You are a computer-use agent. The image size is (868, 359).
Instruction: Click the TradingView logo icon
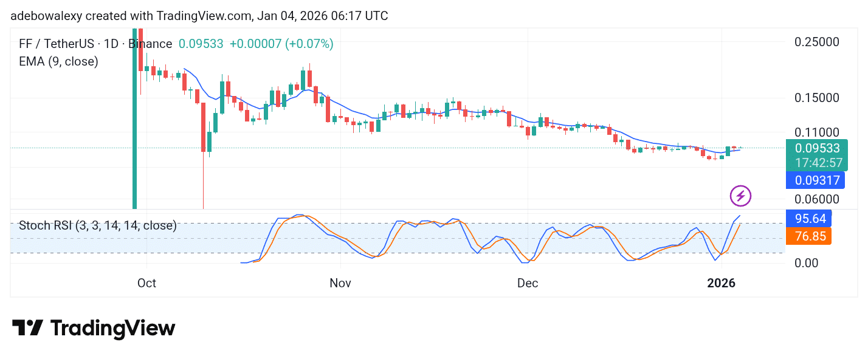click(27, 329)
